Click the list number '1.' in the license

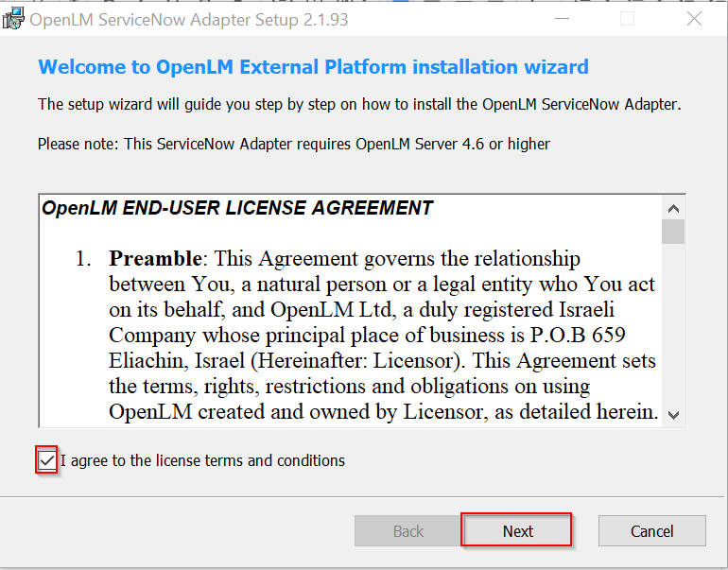tap(84, 259)
